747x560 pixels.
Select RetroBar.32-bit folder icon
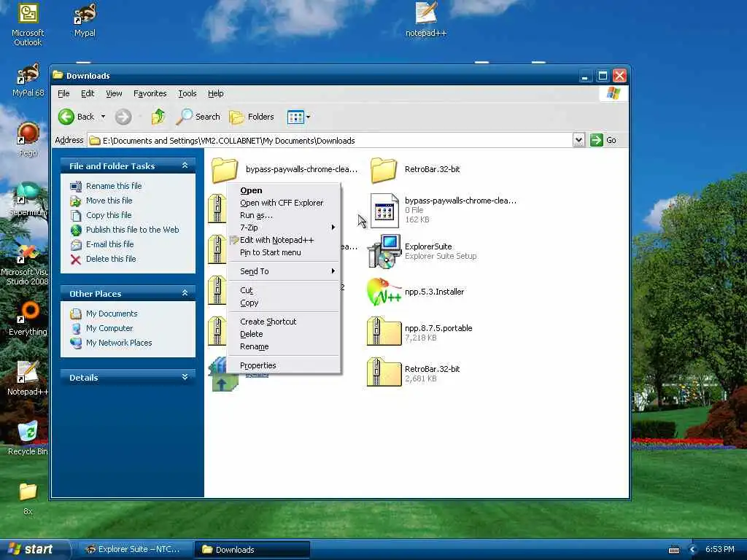point(384,170)
